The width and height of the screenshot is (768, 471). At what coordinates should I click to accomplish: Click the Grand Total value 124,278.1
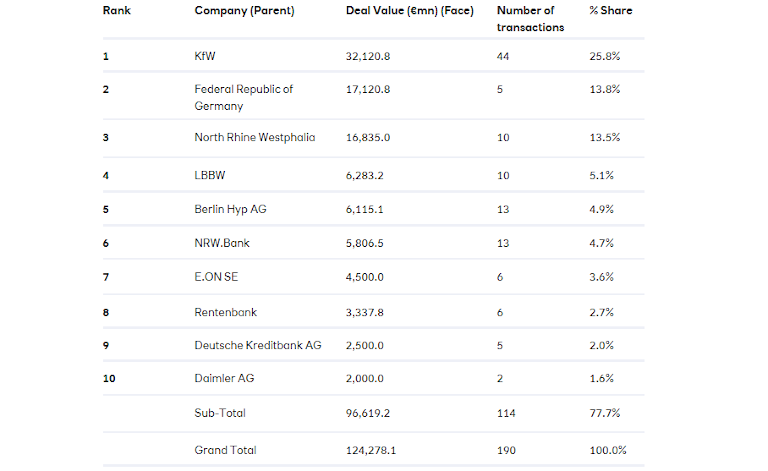click(x=371, y=450)
